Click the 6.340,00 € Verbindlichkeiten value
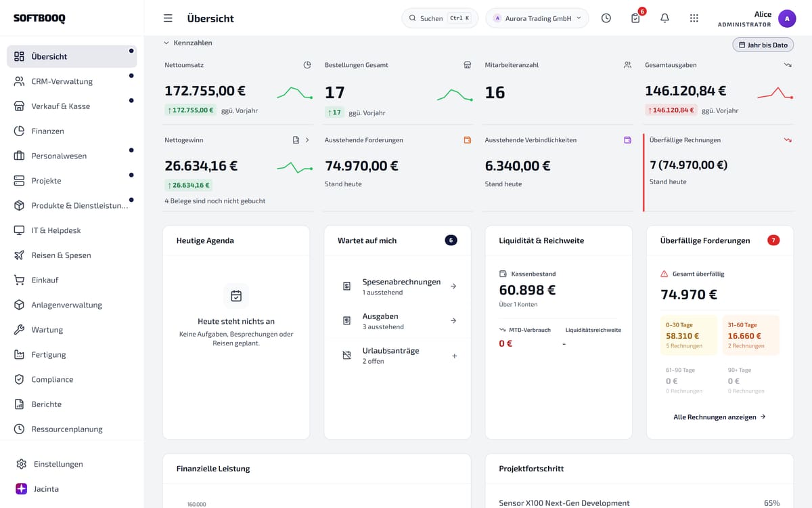Screen dimensions: 812x508 [518, 166]
